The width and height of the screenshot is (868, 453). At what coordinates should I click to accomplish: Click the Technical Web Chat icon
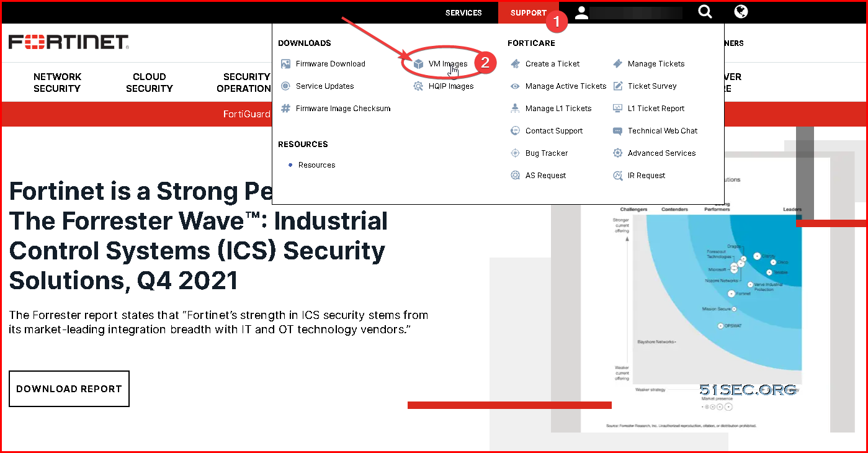point(617,131)
